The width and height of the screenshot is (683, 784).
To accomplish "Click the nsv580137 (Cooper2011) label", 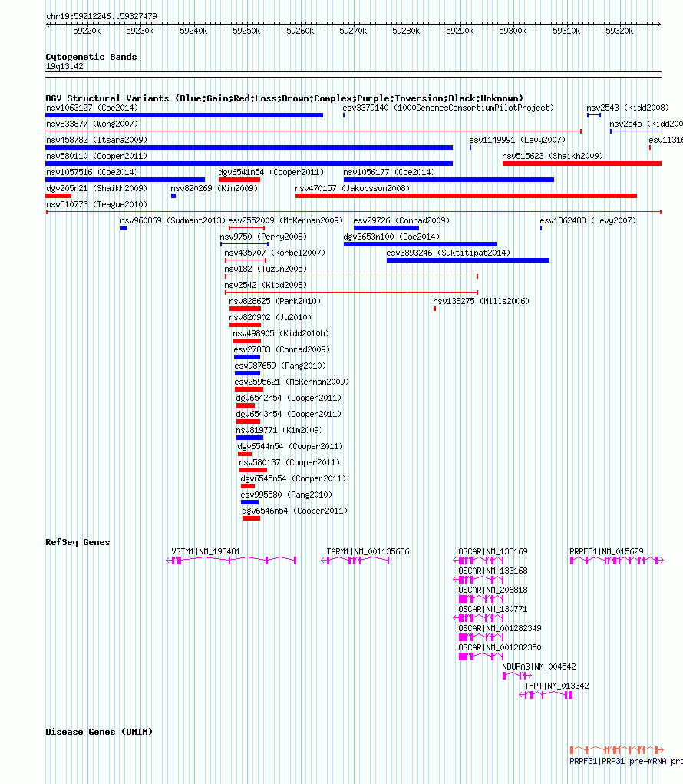I will (289, 462).
